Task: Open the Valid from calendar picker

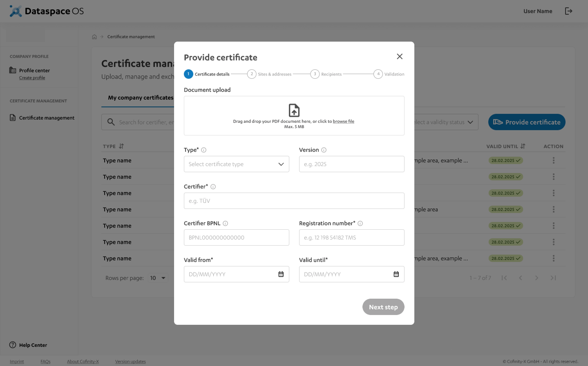Action: 281,274
